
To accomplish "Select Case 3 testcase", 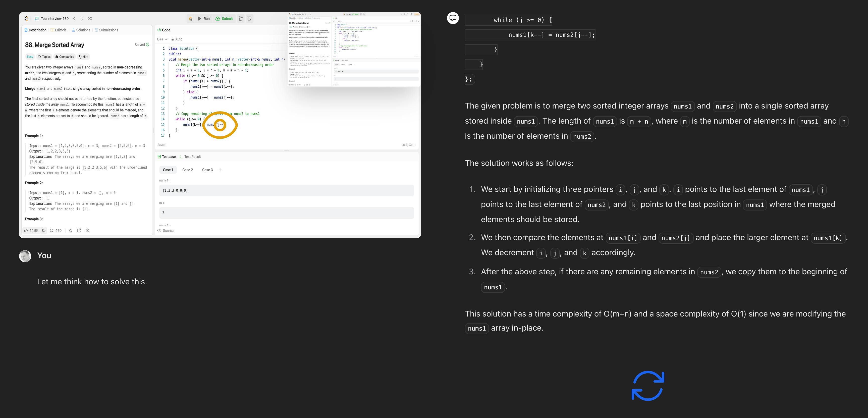I will [207, 170].
